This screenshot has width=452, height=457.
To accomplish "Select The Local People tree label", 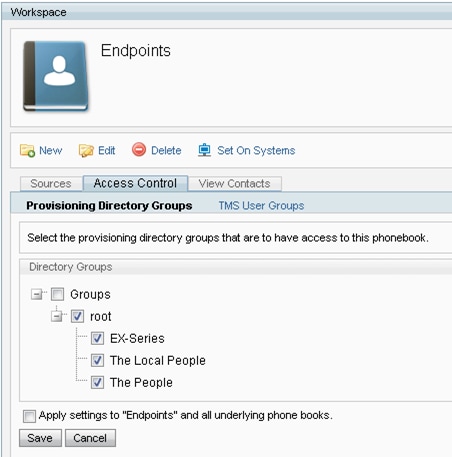I will [158, 360].
